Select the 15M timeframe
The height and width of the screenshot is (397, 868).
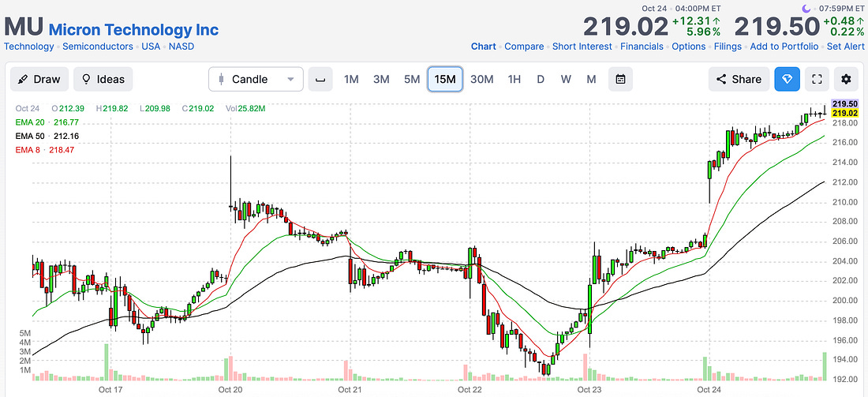[x=445, y=79]
